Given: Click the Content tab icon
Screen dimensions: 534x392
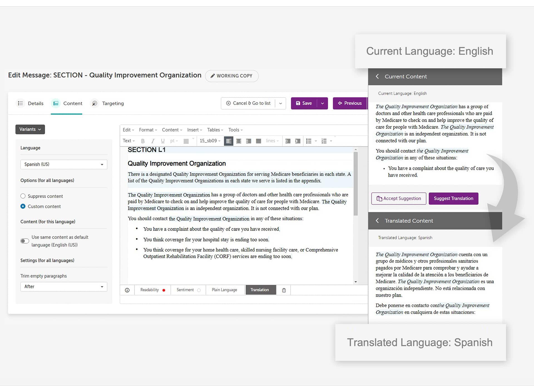Looking at the screenshot, I should click(x=56, y=103).
